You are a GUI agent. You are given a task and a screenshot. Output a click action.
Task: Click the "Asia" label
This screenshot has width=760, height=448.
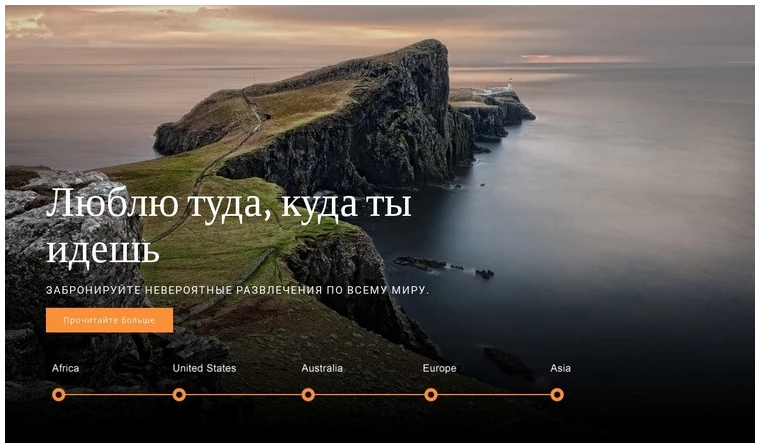pos(560,368)
